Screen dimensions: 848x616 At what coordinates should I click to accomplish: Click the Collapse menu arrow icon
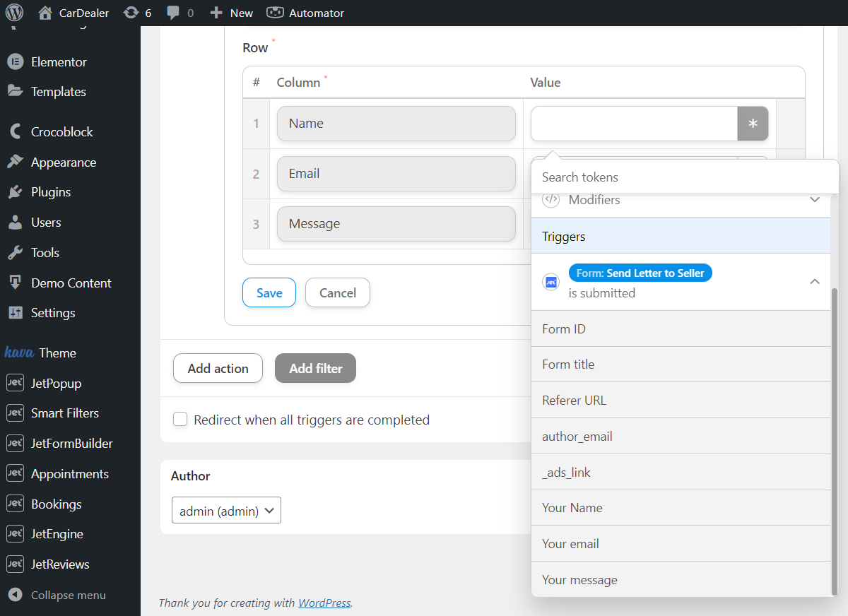click(x=15, y=595)
